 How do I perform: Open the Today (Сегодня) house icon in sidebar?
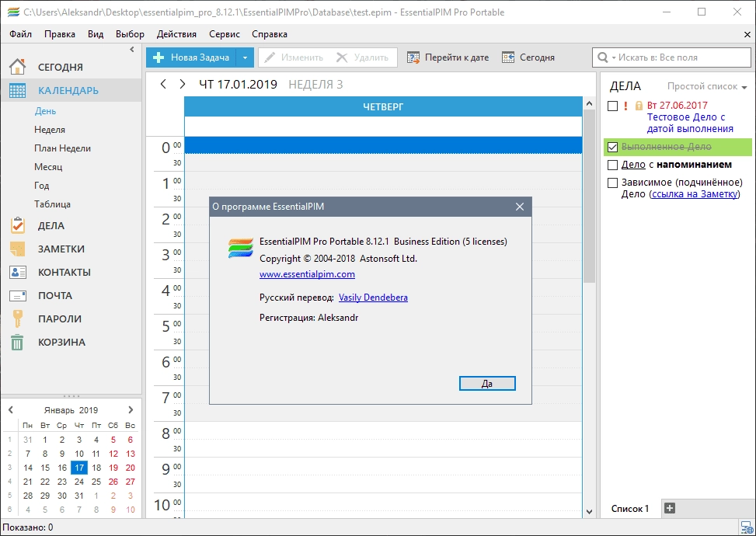(17, 67)
